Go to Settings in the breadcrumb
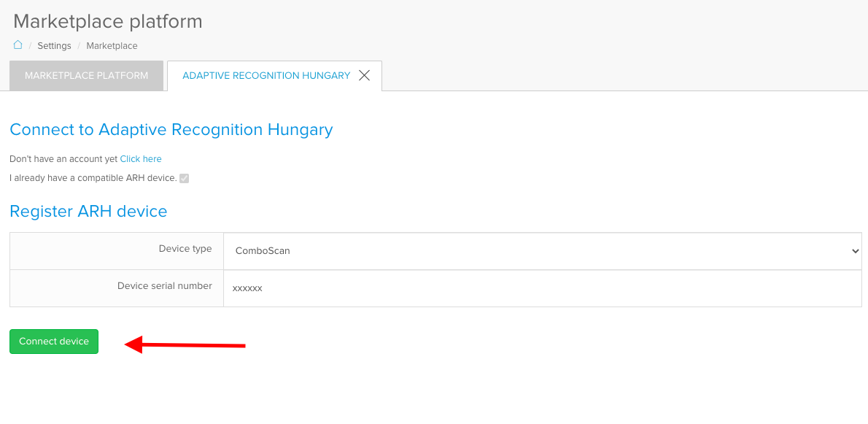 (54, 46)
